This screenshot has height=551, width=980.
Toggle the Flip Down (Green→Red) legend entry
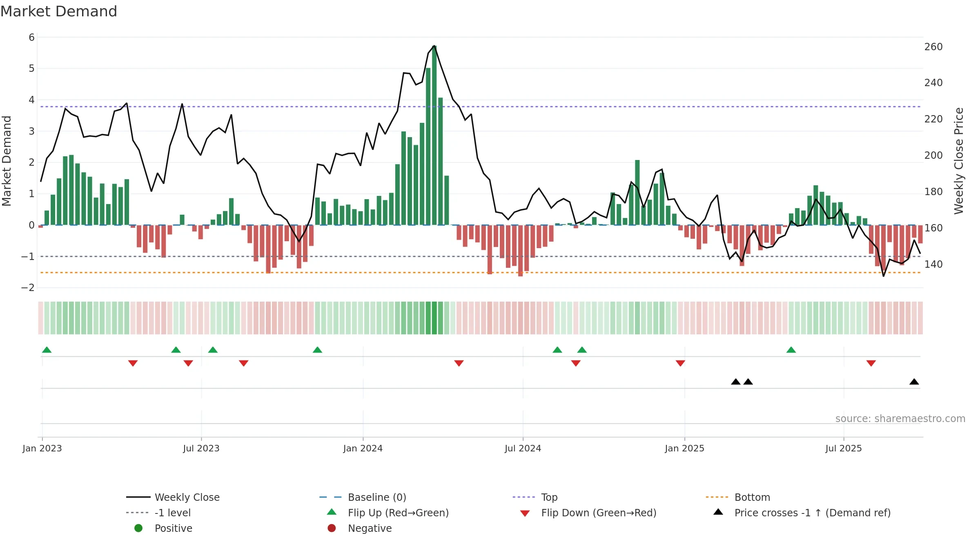point(588,513)
